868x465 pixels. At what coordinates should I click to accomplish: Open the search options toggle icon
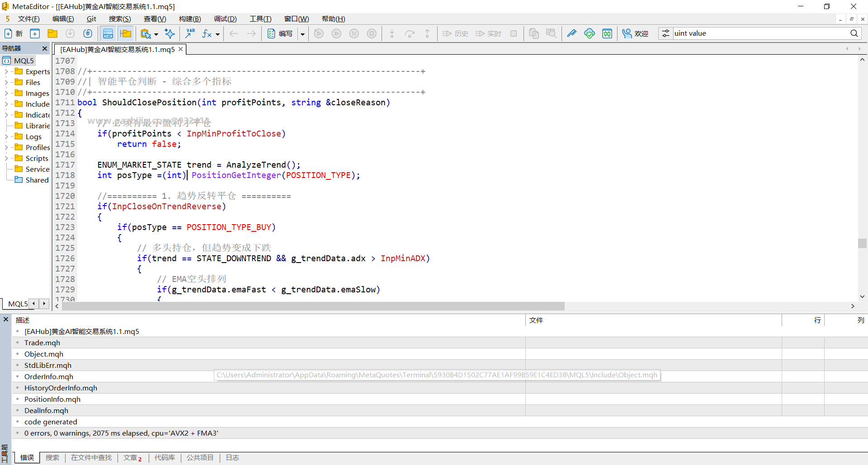(665, 33)
